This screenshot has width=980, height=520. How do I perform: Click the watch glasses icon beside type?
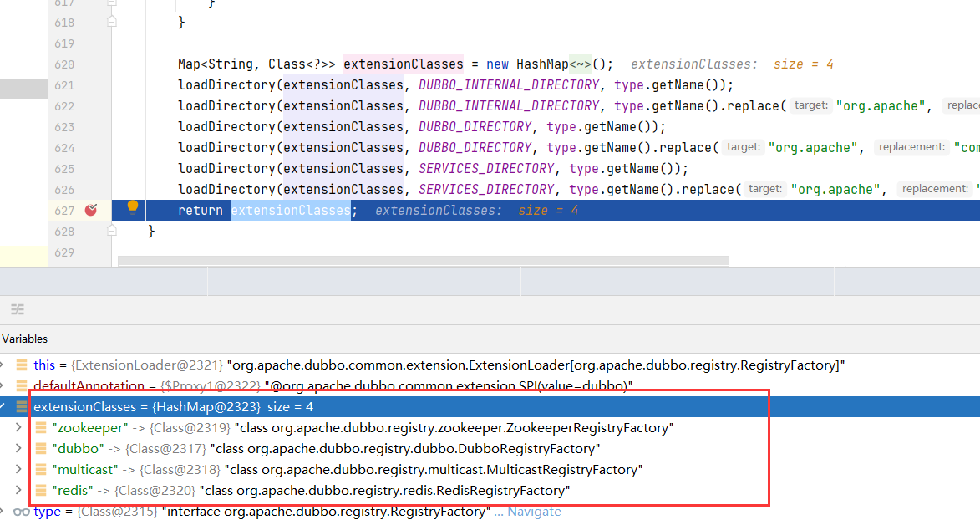point(22,512)
